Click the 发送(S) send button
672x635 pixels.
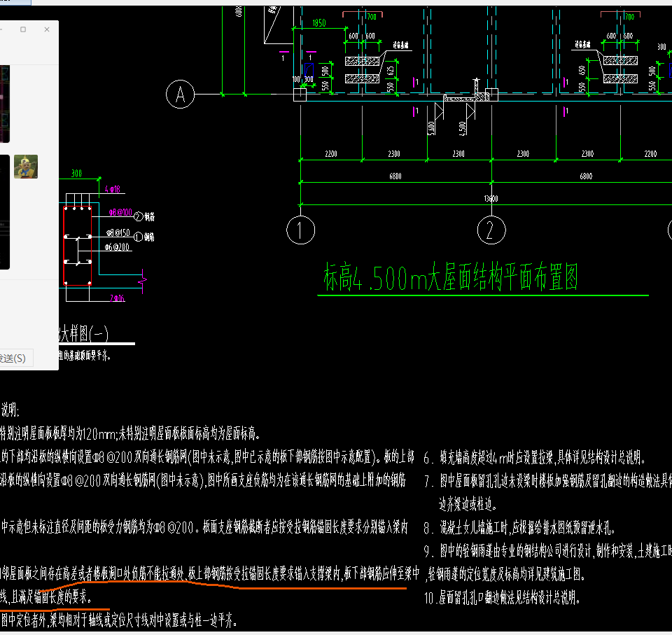(14, 358)
